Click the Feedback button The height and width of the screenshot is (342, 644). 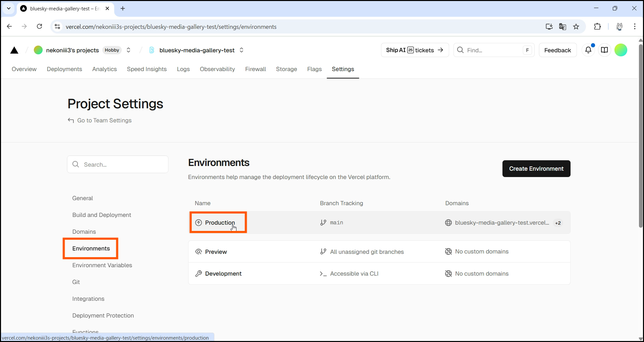pos(558,50)
